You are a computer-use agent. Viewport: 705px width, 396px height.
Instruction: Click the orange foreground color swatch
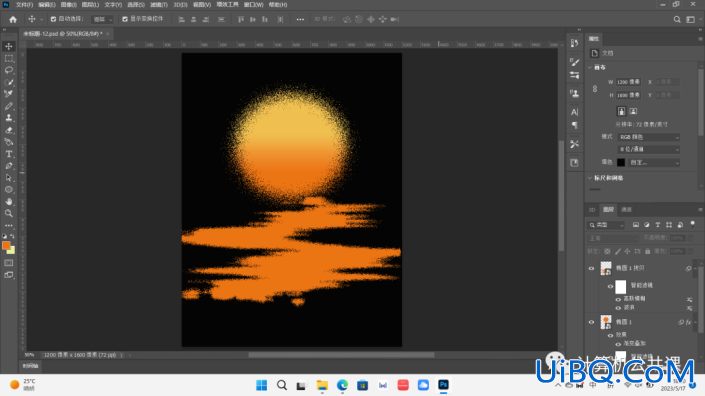pos(6,245)
